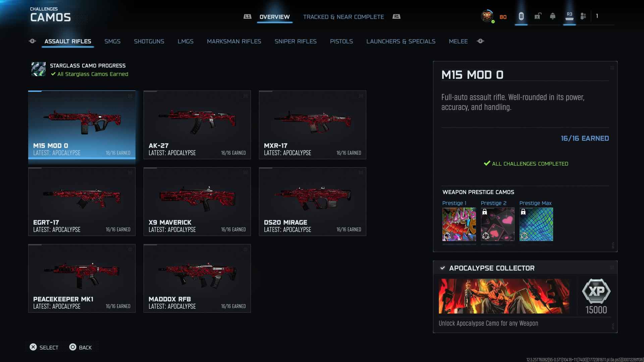The height and width of the screenshot is (362, 644).
Task: Click the Back button prompt
Action: (80, 347)
